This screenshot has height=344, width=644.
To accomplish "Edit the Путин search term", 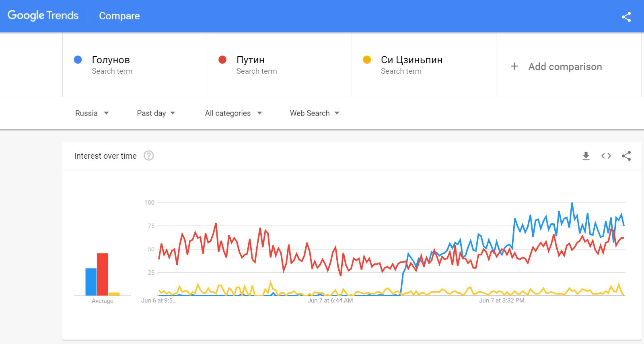I will point(250,60).
